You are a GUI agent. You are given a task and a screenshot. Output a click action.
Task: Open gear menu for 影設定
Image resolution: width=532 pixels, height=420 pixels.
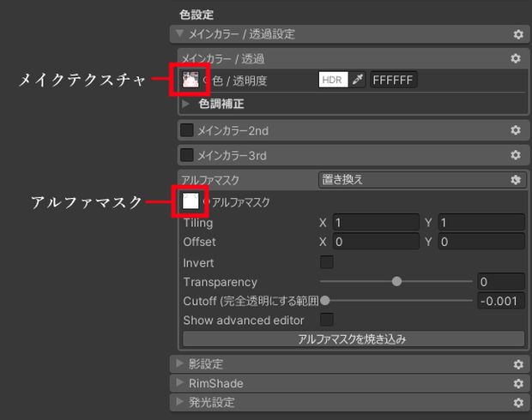click(x=518, y=364)
